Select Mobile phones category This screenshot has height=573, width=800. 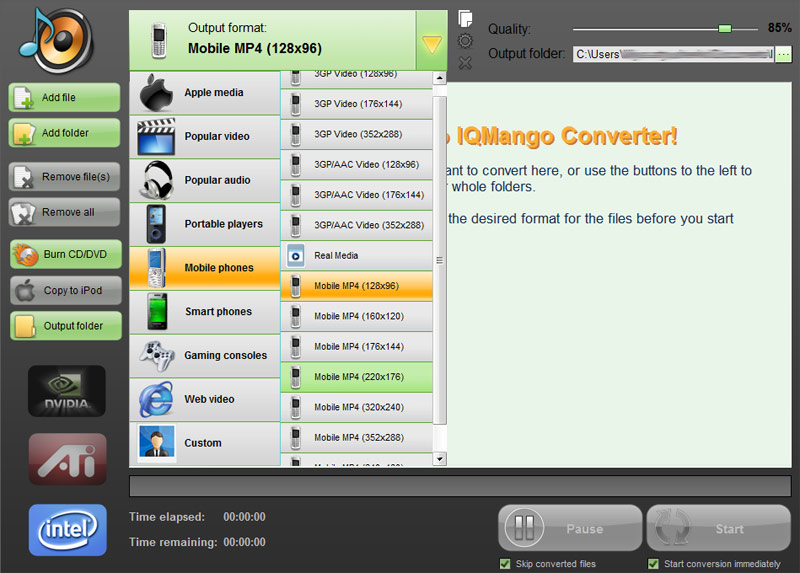pyautogui.click(x=205, y=268)
